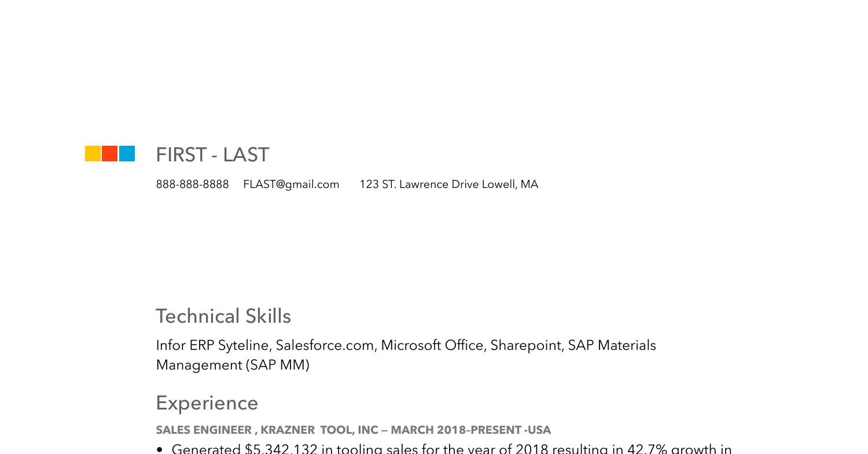Click the Salesforce.com text
The height and width of the screenshot is (454, 868).
(x=325, y=345)
